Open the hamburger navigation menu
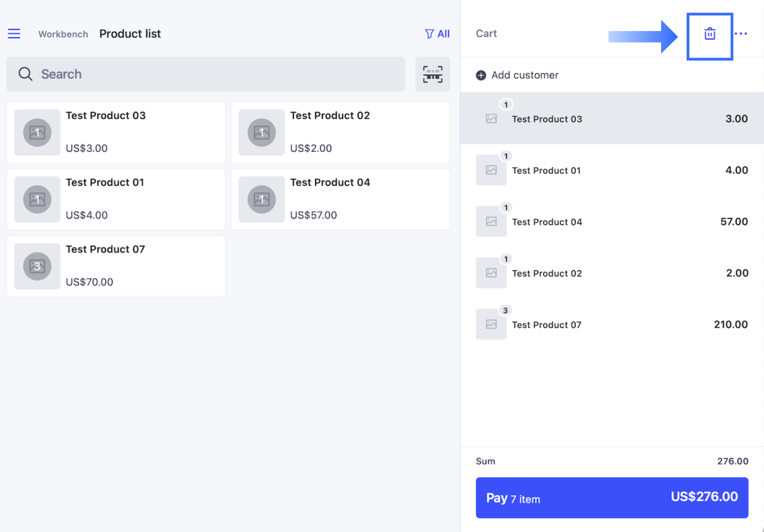This screenshot has height=532, width=764. (14, 34)
